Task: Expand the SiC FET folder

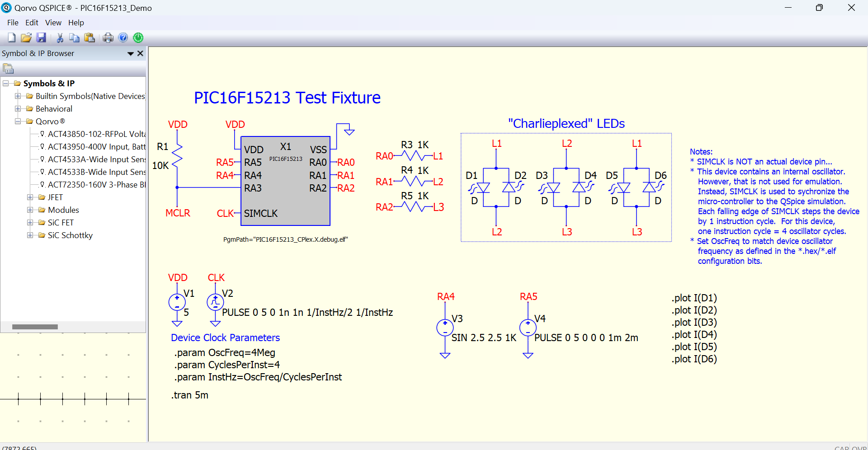Action: tap(30, 222)
